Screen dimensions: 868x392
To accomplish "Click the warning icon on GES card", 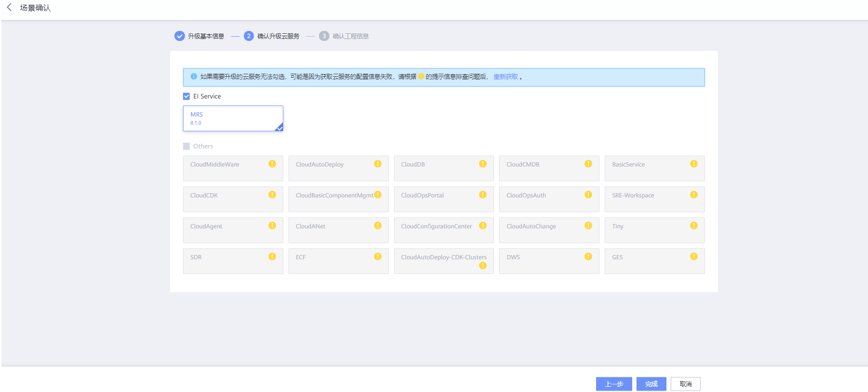I will tap(694, 256).
